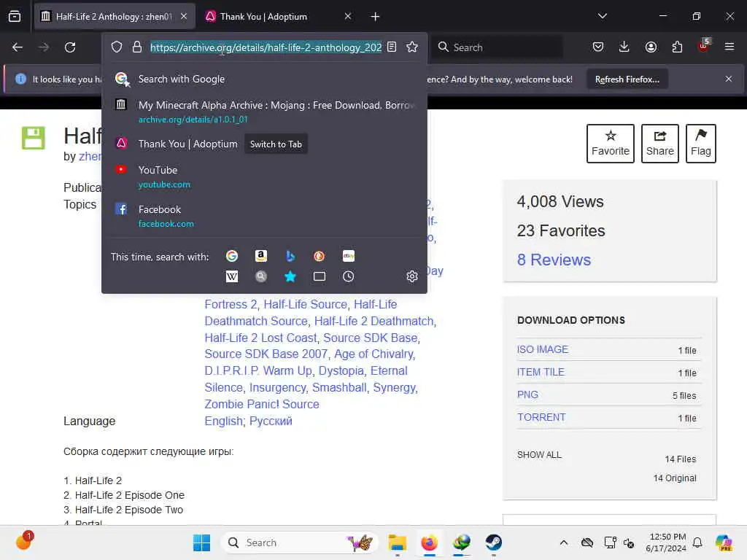Show hidden system tray icons
Screen dimensions: 747x560
(x=564, y=542)
